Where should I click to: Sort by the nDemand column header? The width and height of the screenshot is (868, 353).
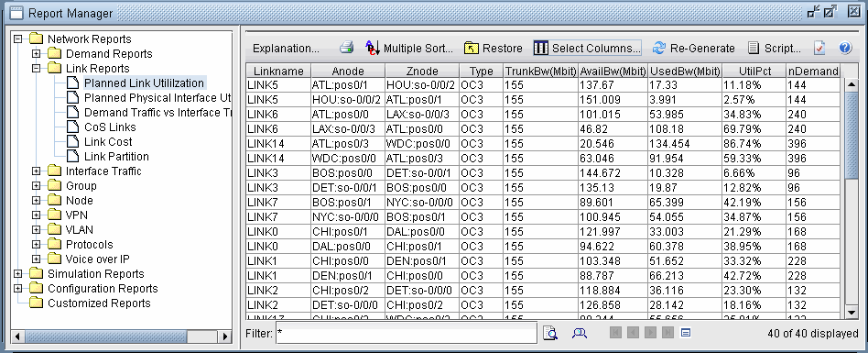(x=813, y=71)
